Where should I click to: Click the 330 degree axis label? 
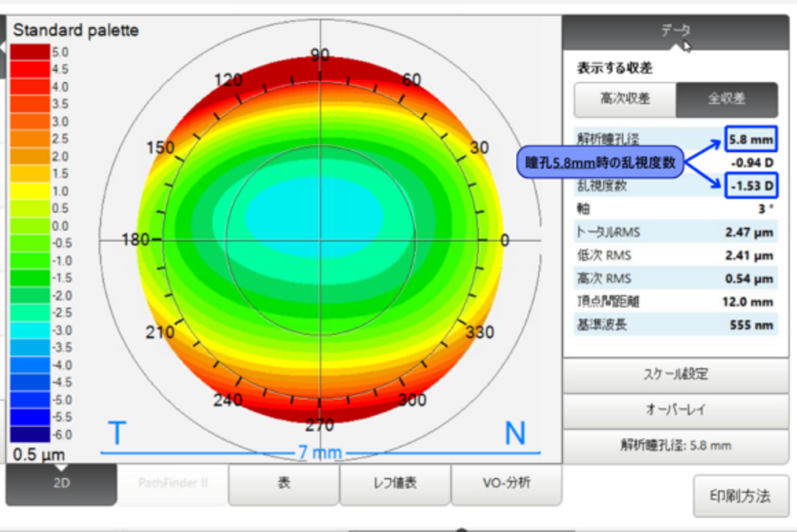tap(479, 332)
